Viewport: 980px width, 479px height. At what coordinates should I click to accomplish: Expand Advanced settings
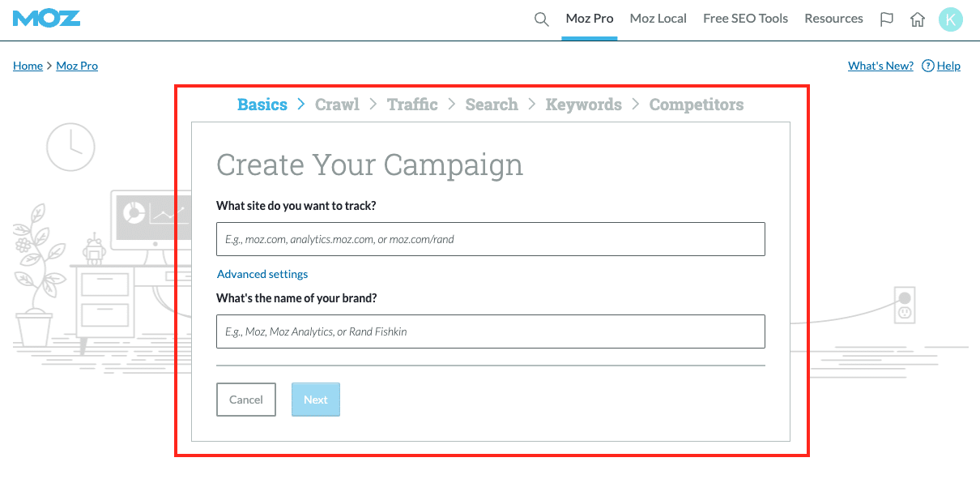coord(262,274)
